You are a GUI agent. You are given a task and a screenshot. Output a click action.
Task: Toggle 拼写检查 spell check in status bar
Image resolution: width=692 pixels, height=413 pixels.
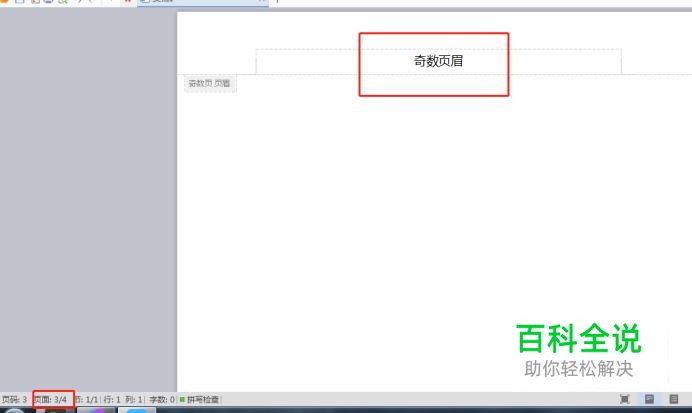click(199, 400)
